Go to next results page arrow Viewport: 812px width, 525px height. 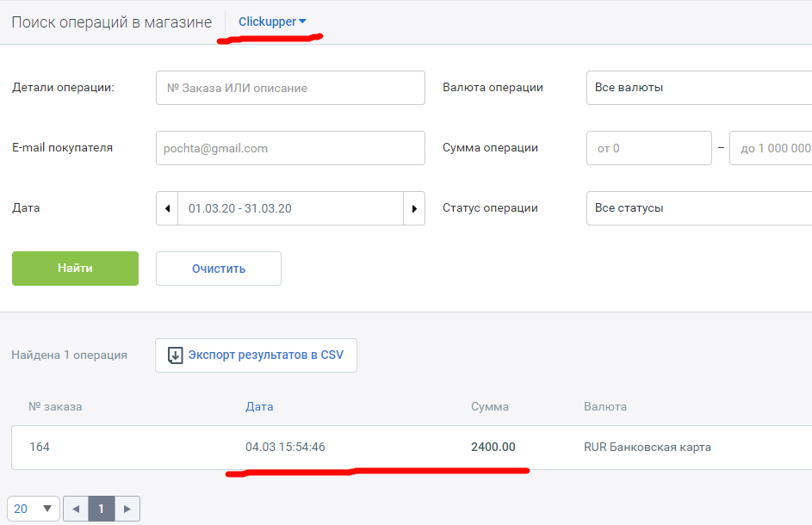click(x=127, y=509)
